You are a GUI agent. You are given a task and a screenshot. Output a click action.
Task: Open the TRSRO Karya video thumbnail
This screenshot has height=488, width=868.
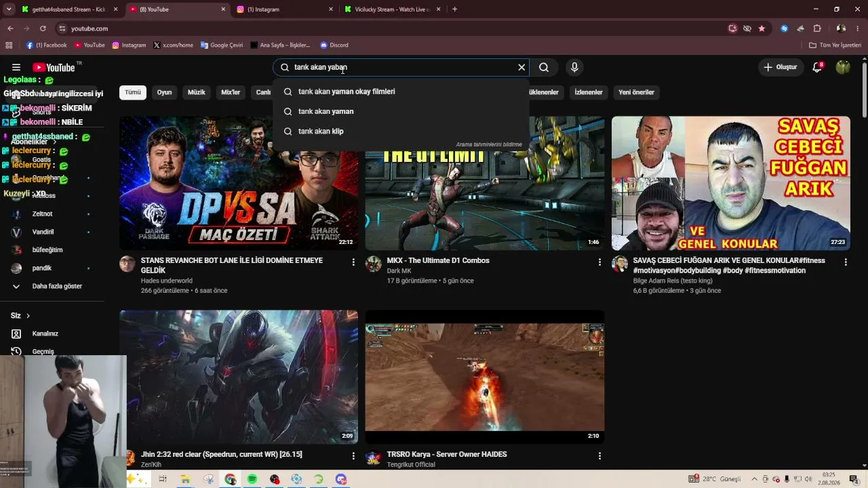[485, 377]
